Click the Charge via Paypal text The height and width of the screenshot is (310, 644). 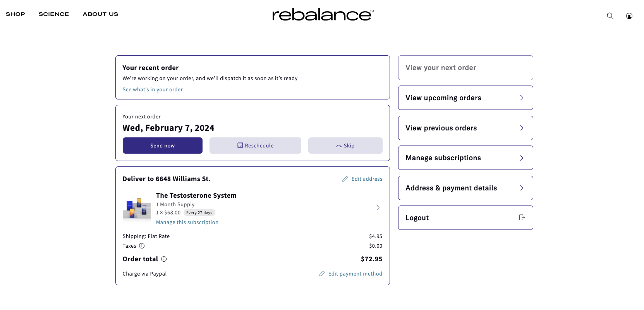click(144, 274)
